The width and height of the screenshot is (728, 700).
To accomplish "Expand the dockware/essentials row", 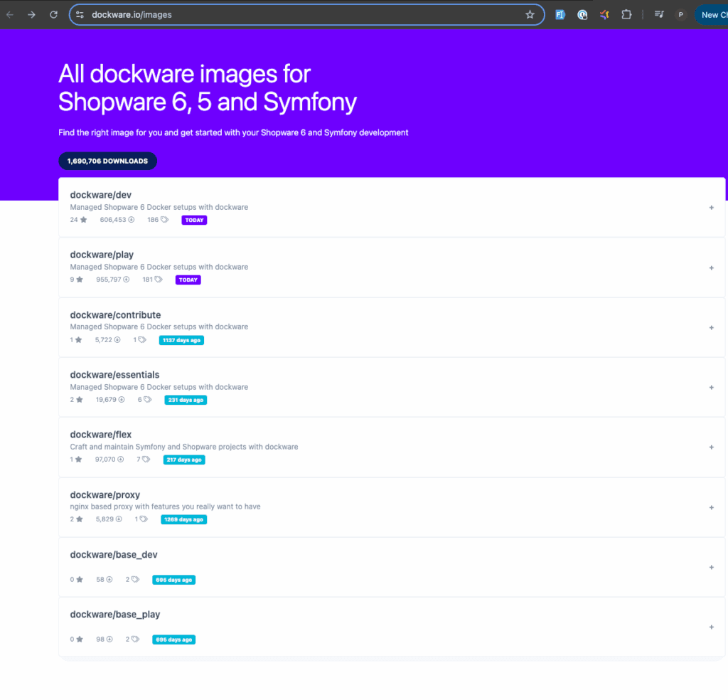I will point(711,388).
